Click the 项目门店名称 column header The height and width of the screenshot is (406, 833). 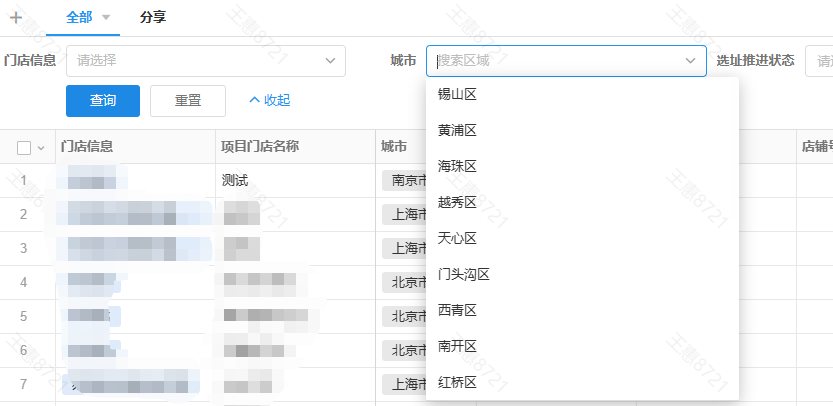260,147
